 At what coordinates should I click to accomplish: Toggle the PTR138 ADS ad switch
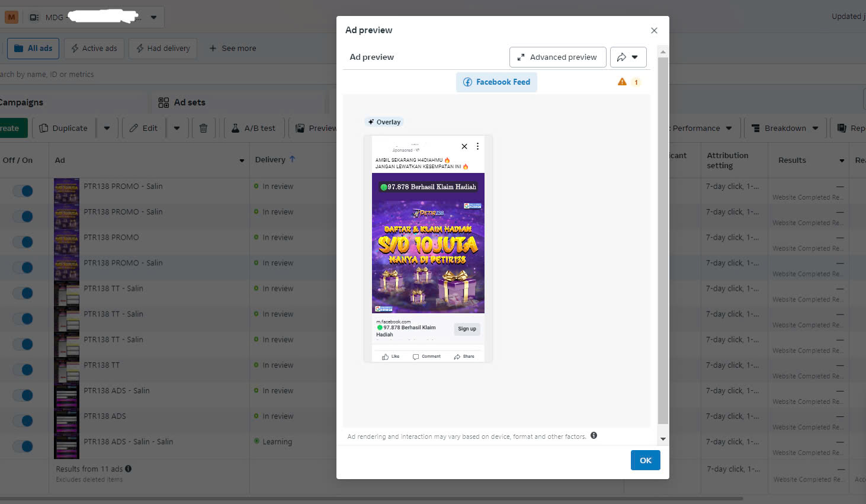[23, 421]
